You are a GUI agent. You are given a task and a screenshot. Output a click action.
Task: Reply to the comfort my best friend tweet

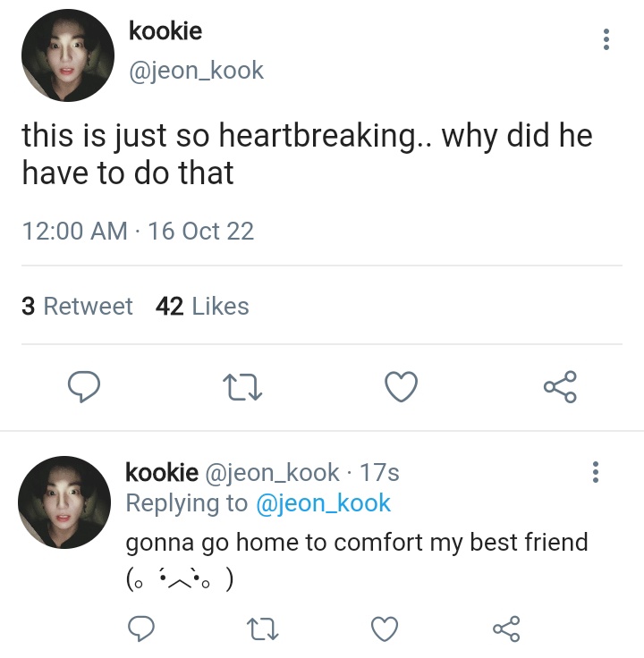[x=141, y=628]
